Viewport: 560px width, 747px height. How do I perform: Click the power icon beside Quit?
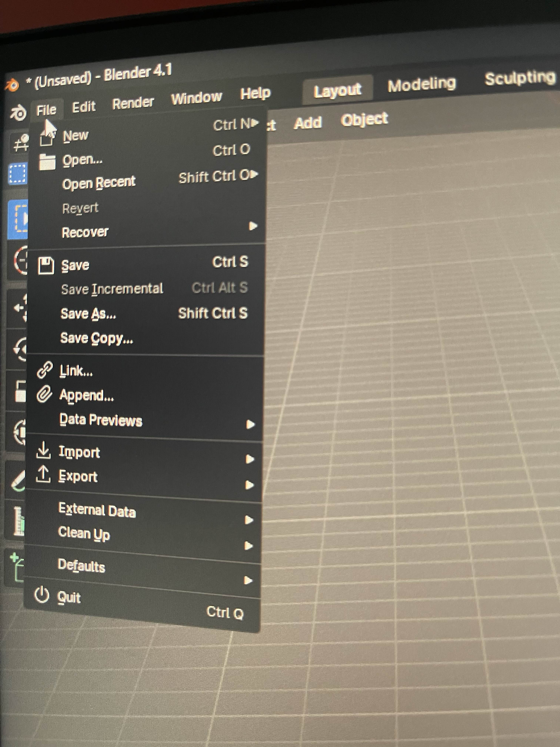[42, 595]
